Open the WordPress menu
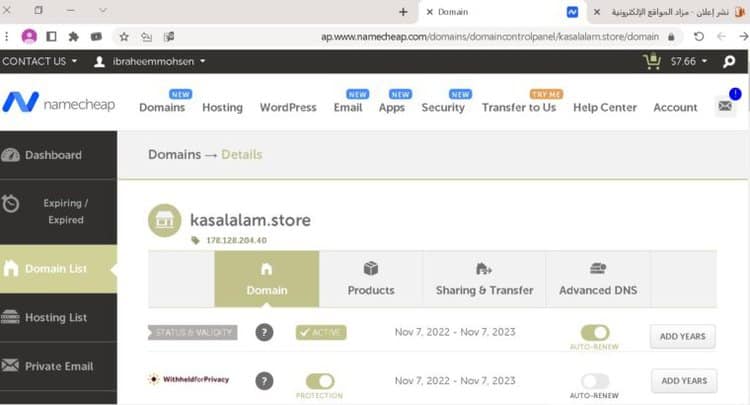Image resolution: width=750 pixels, height=405 pixels. tap(288, 108)
